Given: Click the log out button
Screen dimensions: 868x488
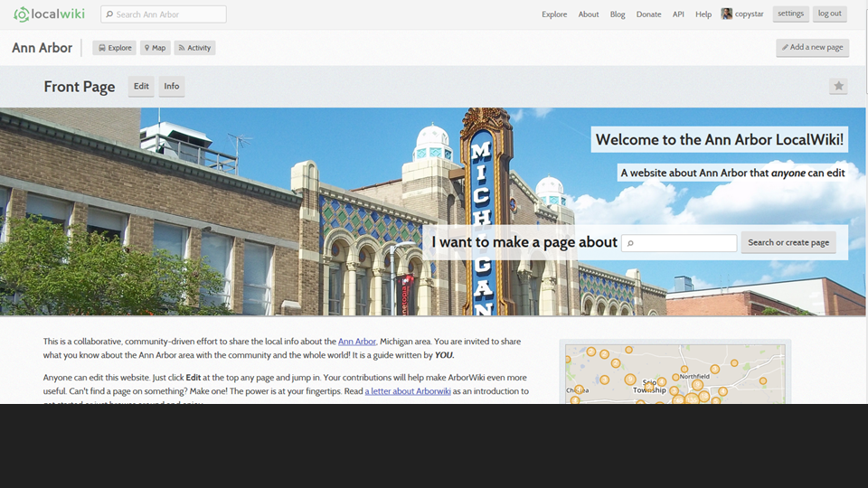Looking at the screenshot, I should tap(829, 14).
